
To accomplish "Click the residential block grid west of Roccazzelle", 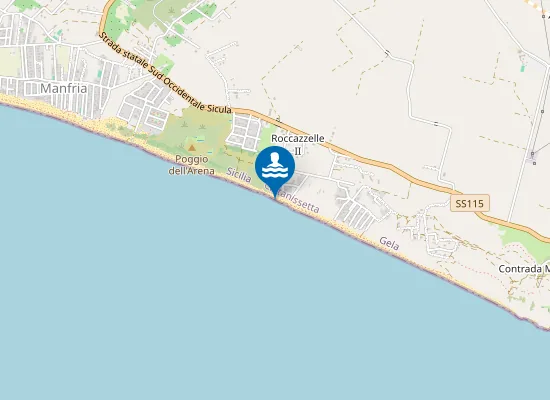I will pyautogui.click(x=244, y=133).
